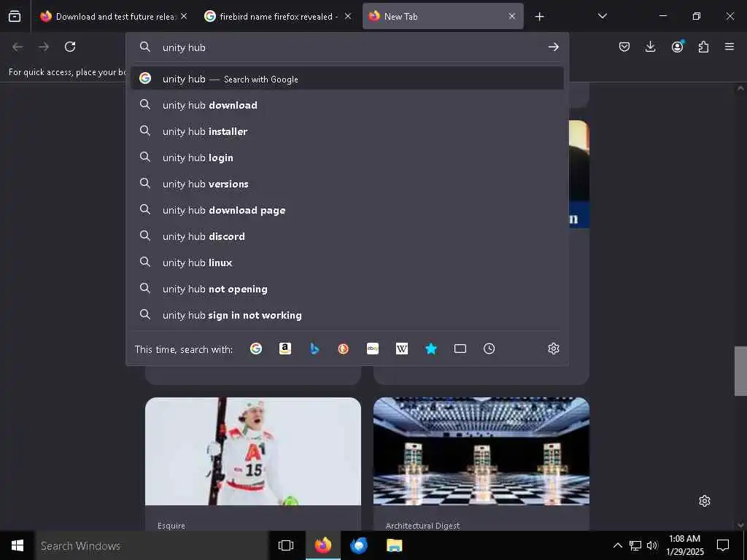Open the Windows Start menu
The height and width of the screenshot is (560, 747).
point(18,545)
